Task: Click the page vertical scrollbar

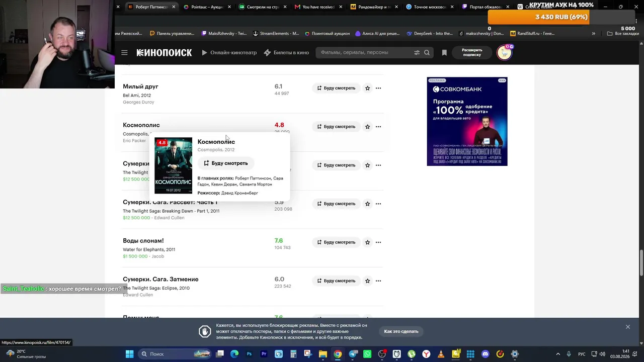Action: pos(641,262)
